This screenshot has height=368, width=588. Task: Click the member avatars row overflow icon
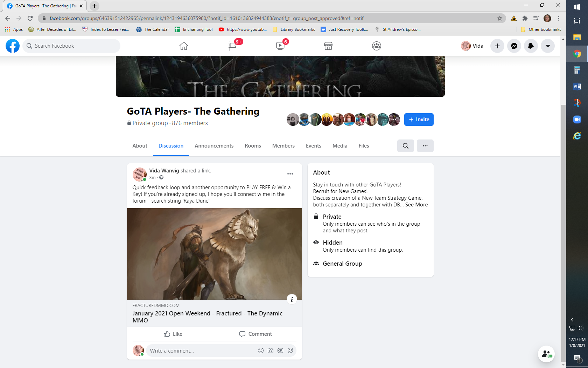coord(394,120)
